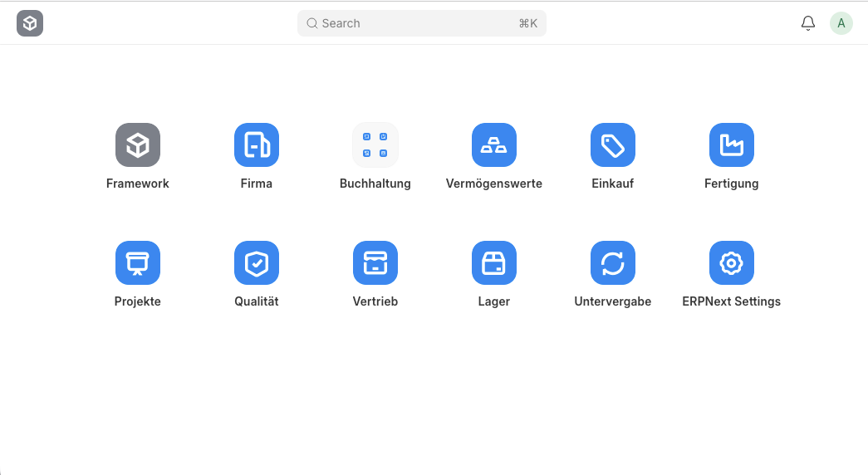The height and width of the screenshot is (475, 868).
Task: Open the ERPNext Settings gear icon
Action: pos(731,263)
